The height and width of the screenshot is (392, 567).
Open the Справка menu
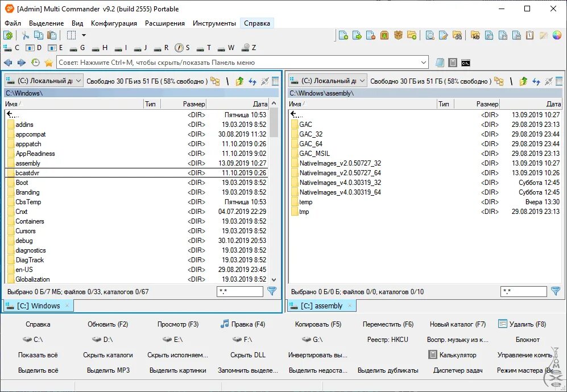(257, 23)
